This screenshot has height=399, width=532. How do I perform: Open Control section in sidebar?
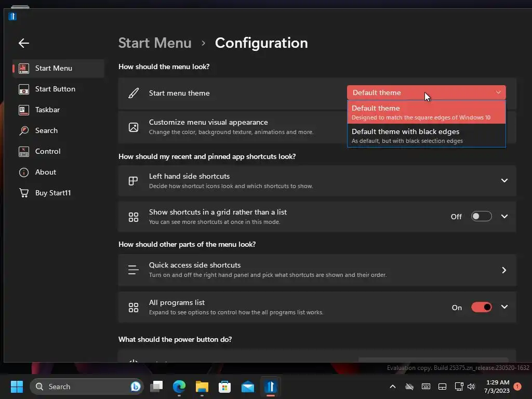click(x=58, y=151)
